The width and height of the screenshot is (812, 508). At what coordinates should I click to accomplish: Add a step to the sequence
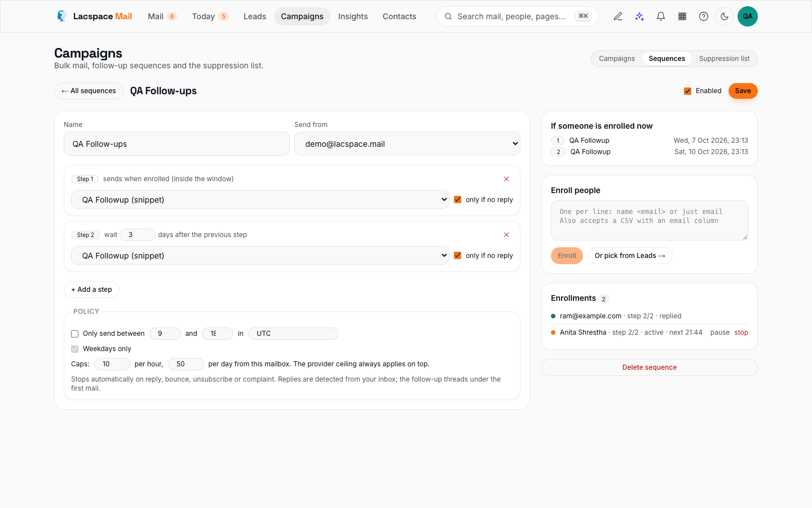(91, 290)
